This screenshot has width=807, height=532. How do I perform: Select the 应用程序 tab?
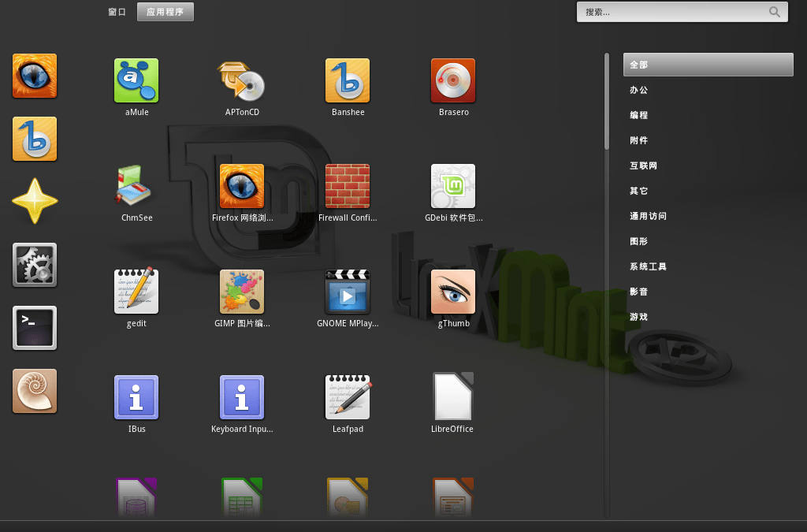tap(165, 12)
